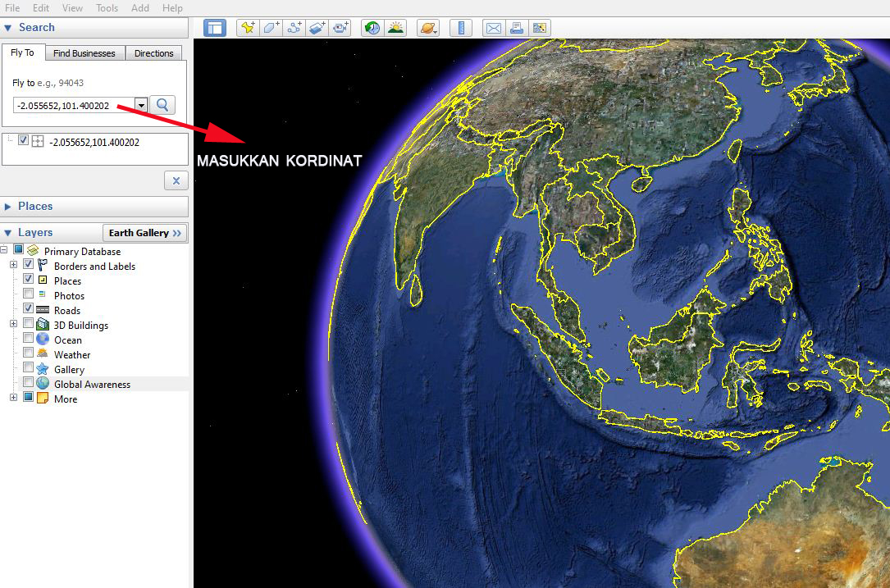Image resolution: width=890 pixels, height=588 pixels.
Task: Click the Ocean layer globe icon
Action: (43, 340)
